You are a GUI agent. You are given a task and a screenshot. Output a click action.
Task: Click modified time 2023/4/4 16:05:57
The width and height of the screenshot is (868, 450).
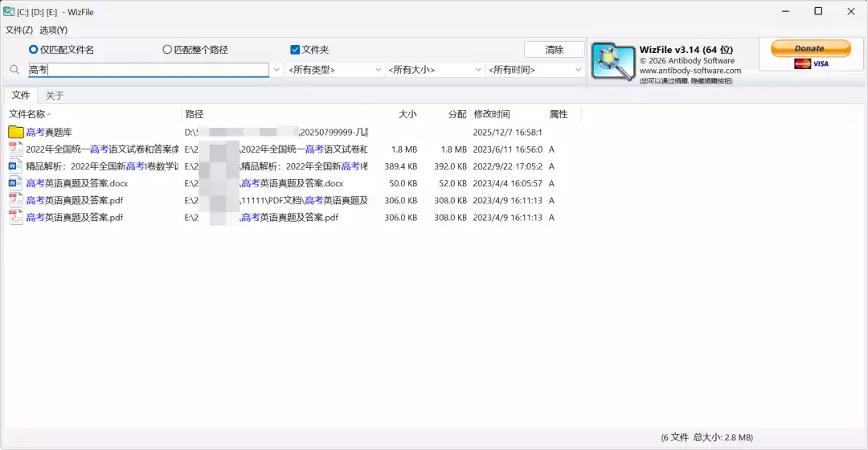click(507, 184)
